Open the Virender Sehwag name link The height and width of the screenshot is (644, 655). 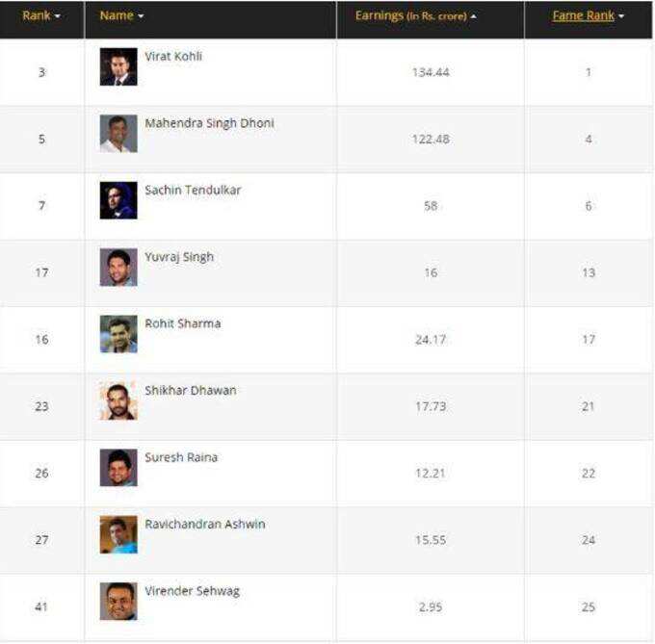pos(192,591)
